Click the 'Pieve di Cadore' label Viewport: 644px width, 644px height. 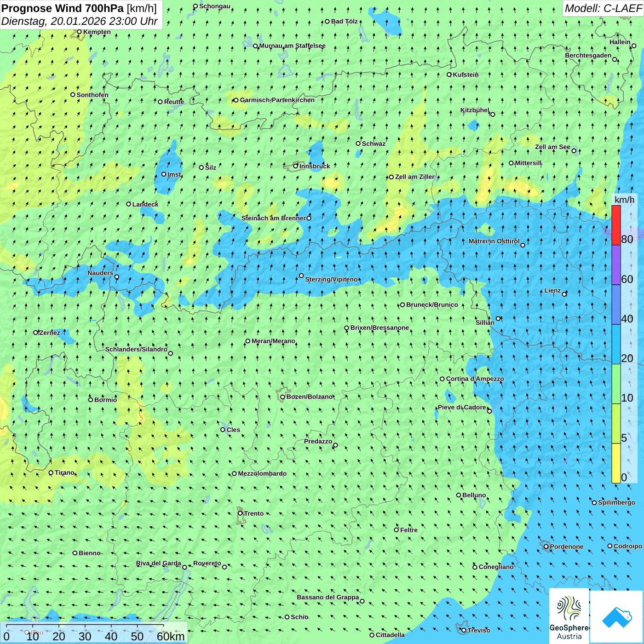pos(462,407)
